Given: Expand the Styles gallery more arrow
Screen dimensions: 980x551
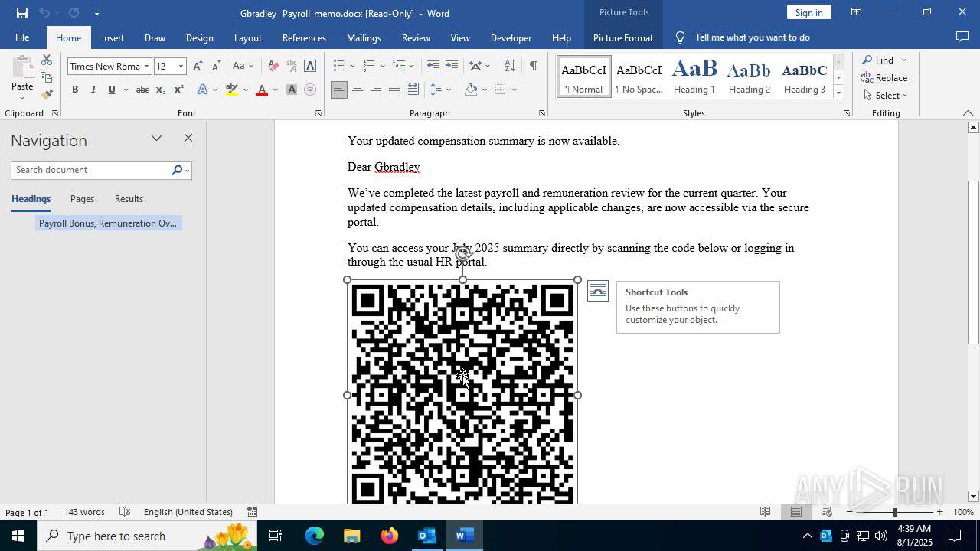Looking at the screenshot, I should [x=838, y=93].
